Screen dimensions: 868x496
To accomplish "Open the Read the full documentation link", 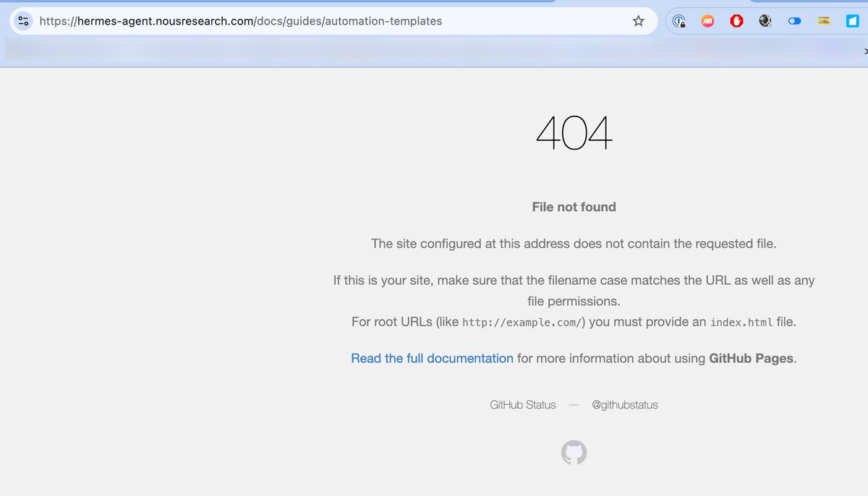I will pos(432,358).
